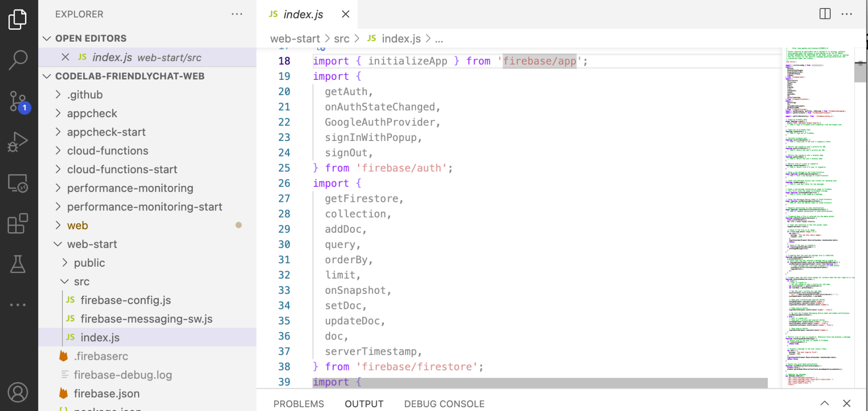The image size is (868, 411).
Task: Open the Accounts icon in activity bar
Action: [18, 393]
